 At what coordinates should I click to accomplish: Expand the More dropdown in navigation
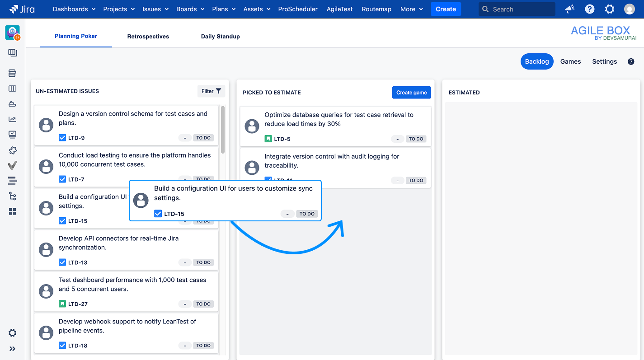click(411, 9)
